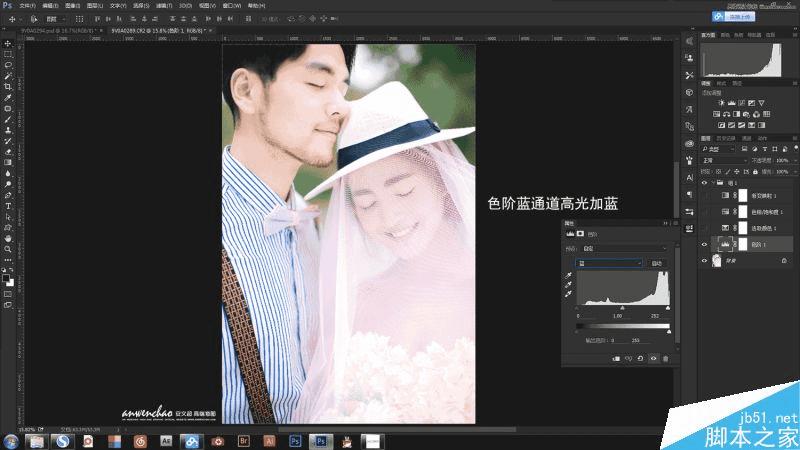Toggle visibility of group 组 1

[704, 183]
